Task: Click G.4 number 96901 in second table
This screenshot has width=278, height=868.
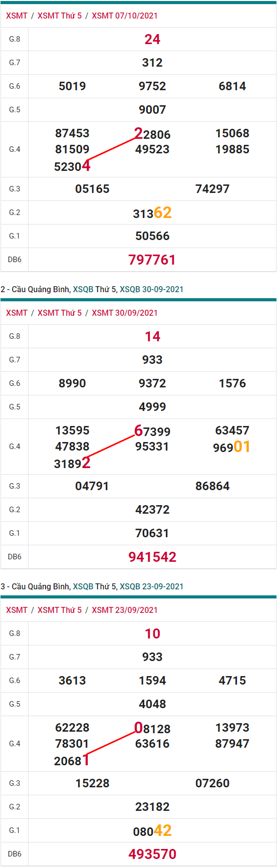Action: 232,447
